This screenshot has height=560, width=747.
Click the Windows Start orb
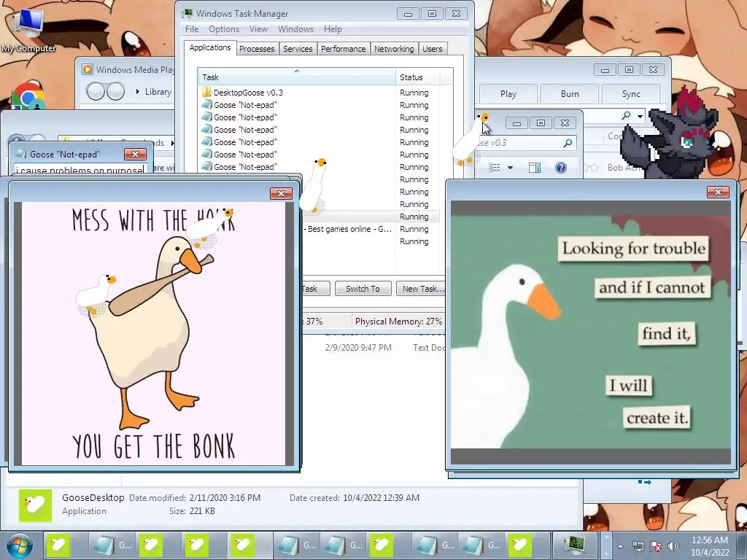(20, 545)
